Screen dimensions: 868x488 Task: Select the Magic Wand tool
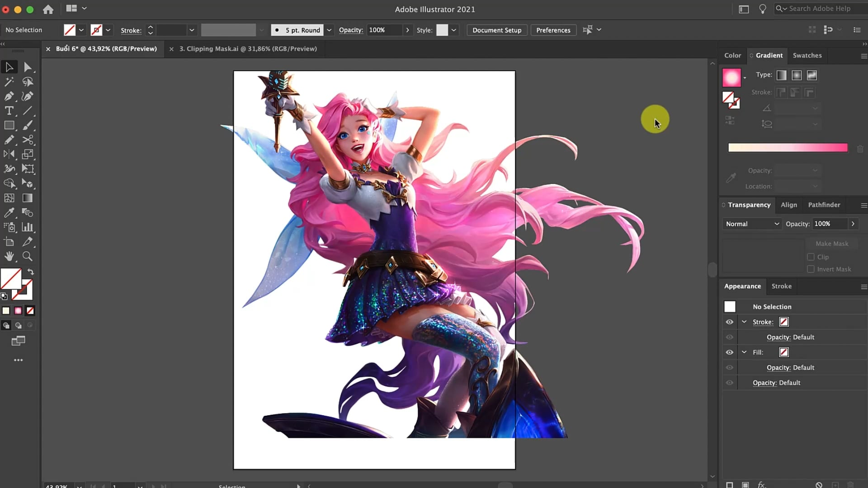coord(9,82)
